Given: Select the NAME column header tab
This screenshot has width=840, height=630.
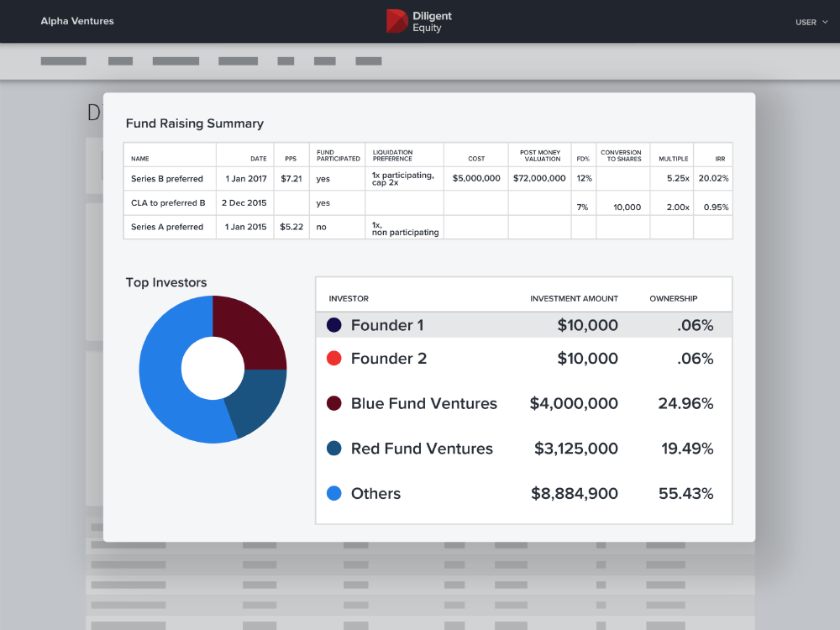Looking at the screenshot, I should click(139, 156).
